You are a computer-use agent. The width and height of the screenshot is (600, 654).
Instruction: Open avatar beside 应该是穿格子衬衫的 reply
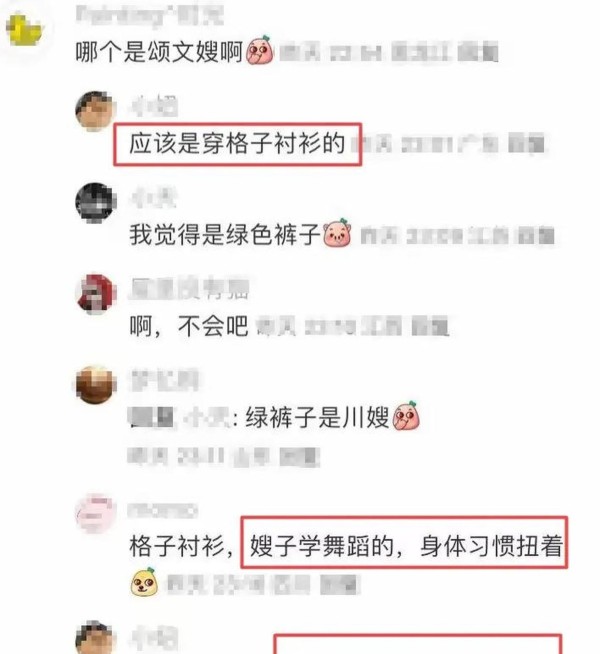(x=95, y=110)
